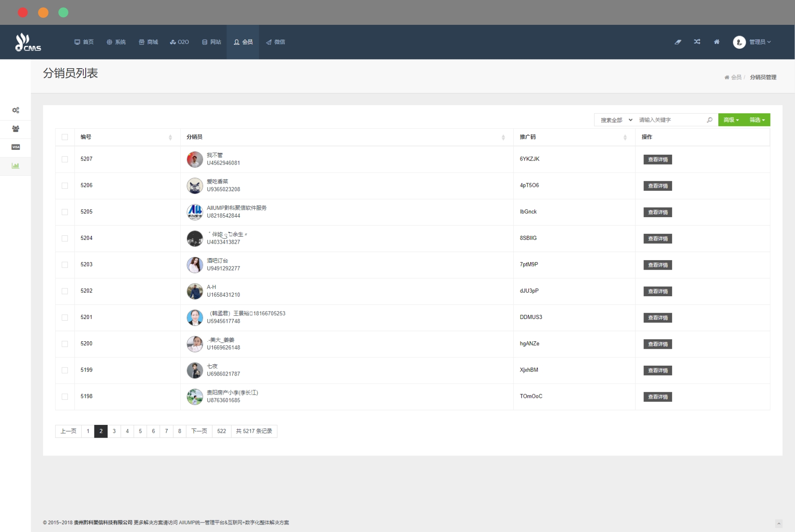795x532 pixels.
Task: Click the keyword search input field
Action: point(671,120)
